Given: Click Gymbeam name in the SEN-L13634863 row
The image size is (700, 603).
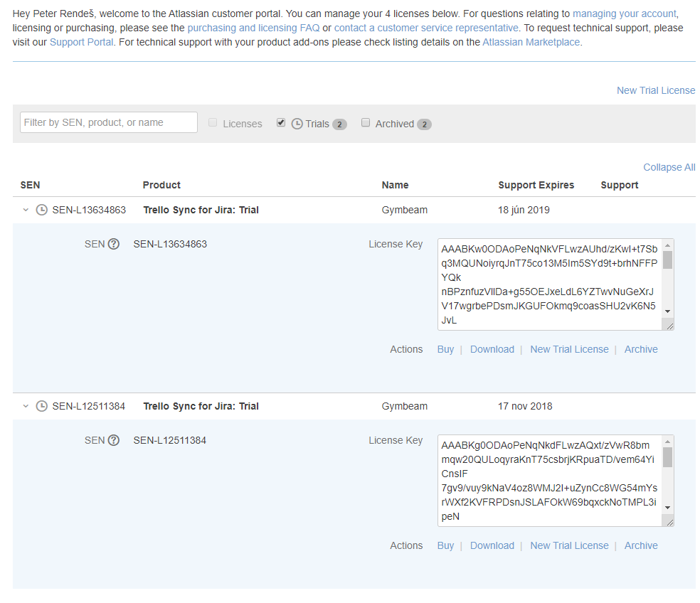Looking at the screenshot, I should coord(405,210).
